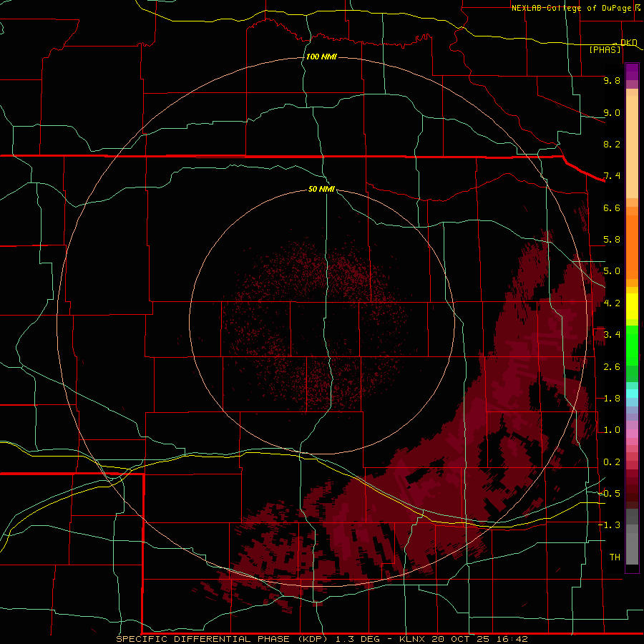644x644 pixels.
Task: Click the 1.3 DEG elevation angle text
Action: coord(358,639)
